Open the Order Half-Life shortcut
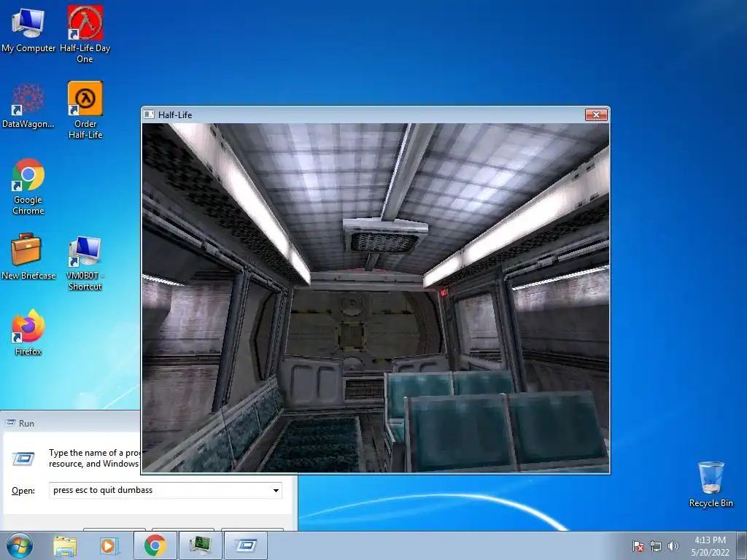The width and height of the screenshot is (747, 560). [85, 111]
